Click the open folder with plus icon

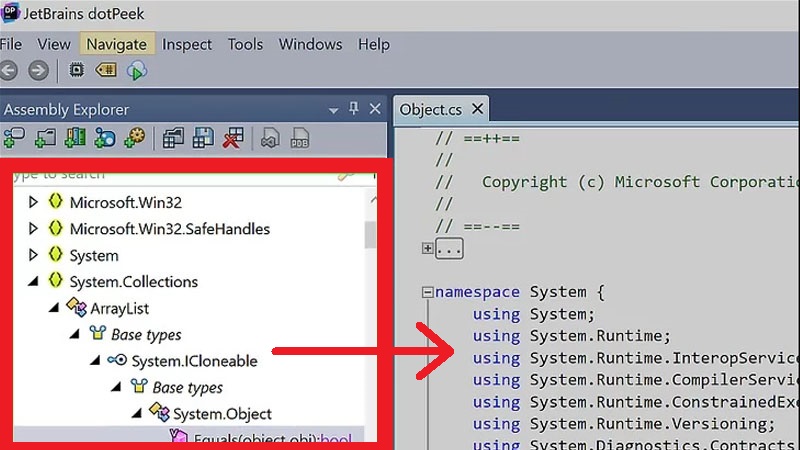tap(45, 138)
